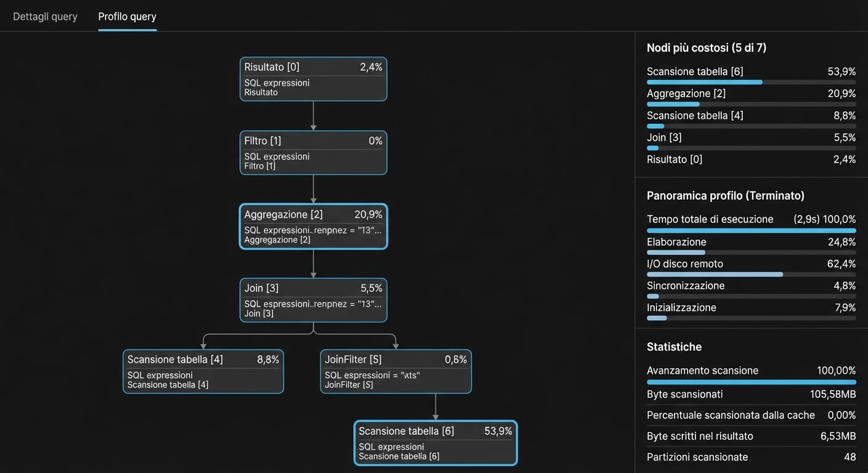Click the I/O disco remoto progress bar
This screenshot has width=868, height=473.
(751, 274)
